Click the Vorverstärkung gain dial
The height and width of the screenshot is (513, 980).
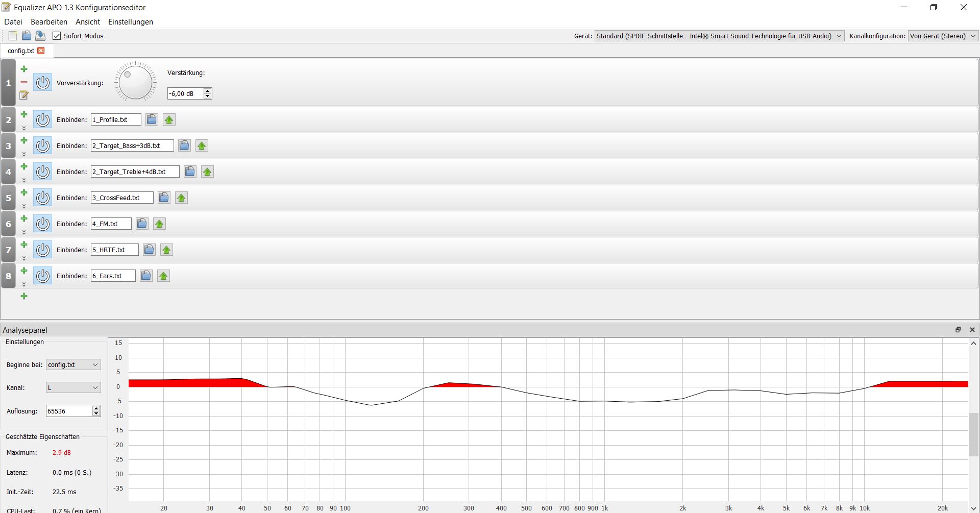[135, 82]
